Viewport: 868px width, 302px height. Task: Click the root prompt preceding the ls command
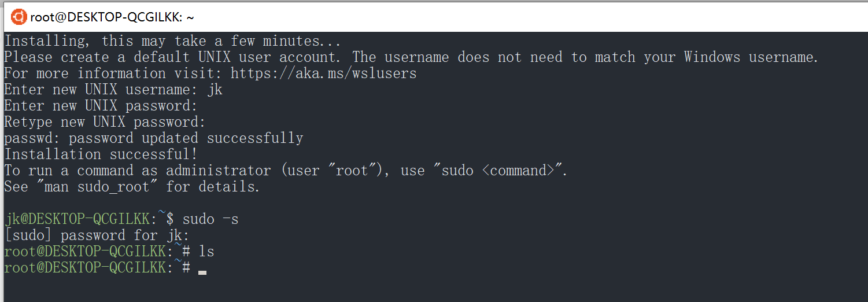84,252
